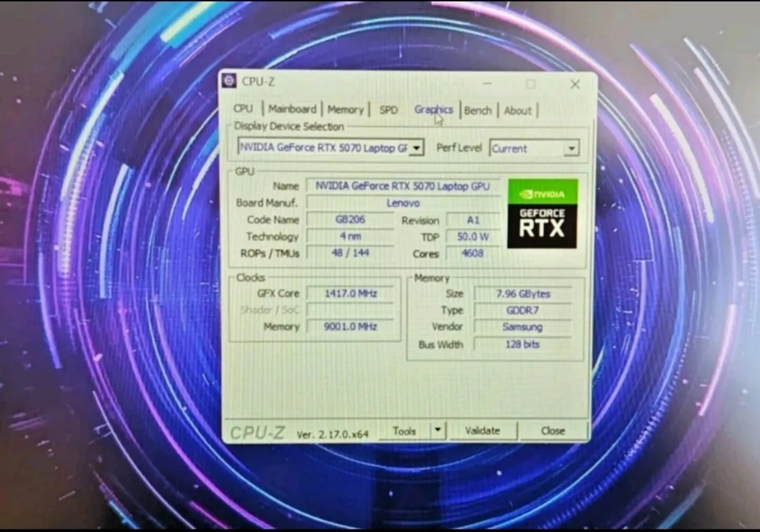Screen dimensions: 760x532
Task: Open the About tab
Action: point(517,111)
